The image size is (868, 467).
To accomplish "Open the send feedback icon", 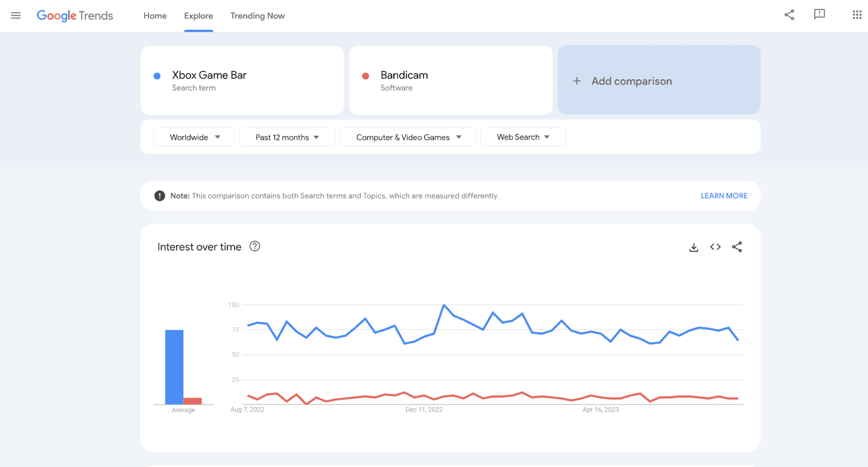I will click(819, 15).
